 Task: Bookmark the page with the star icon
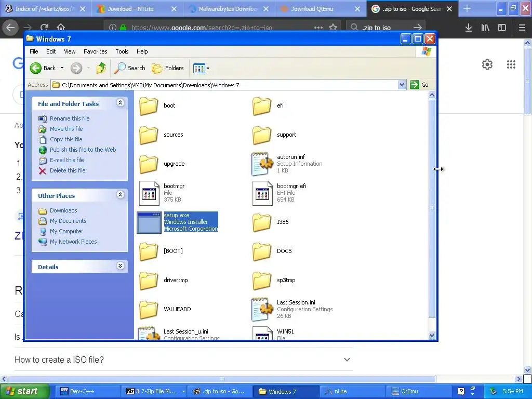[x=333, y=28]
